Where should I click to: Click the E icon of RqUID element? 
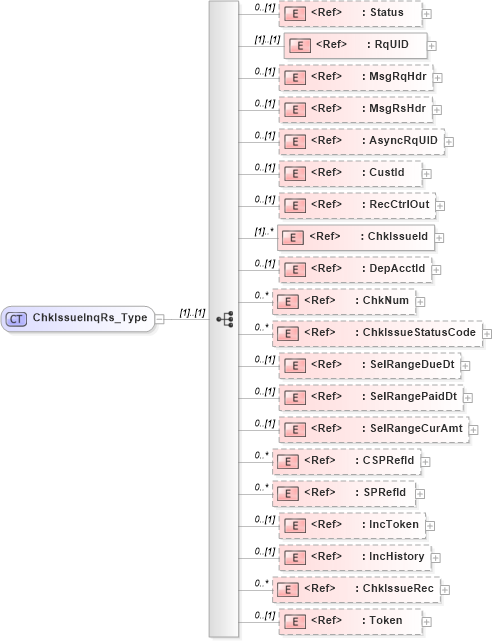(300, 46)
